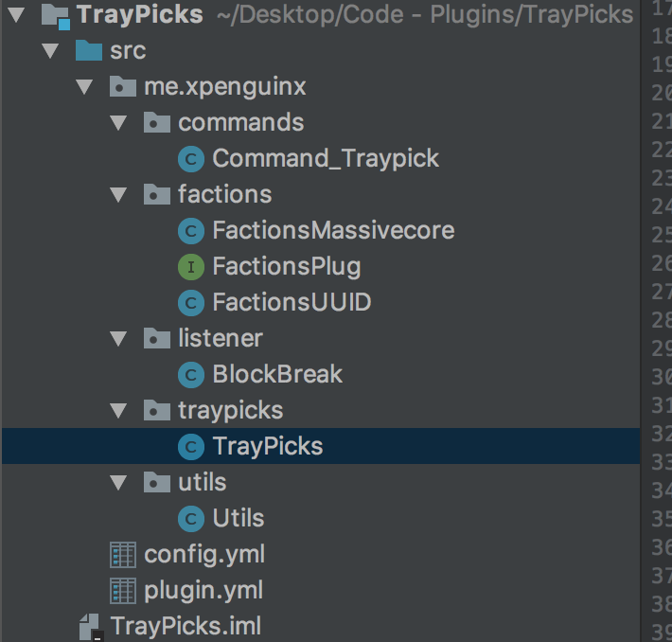Click the BlockBreak class icon
672x642 pixels.
pos(191,375)
